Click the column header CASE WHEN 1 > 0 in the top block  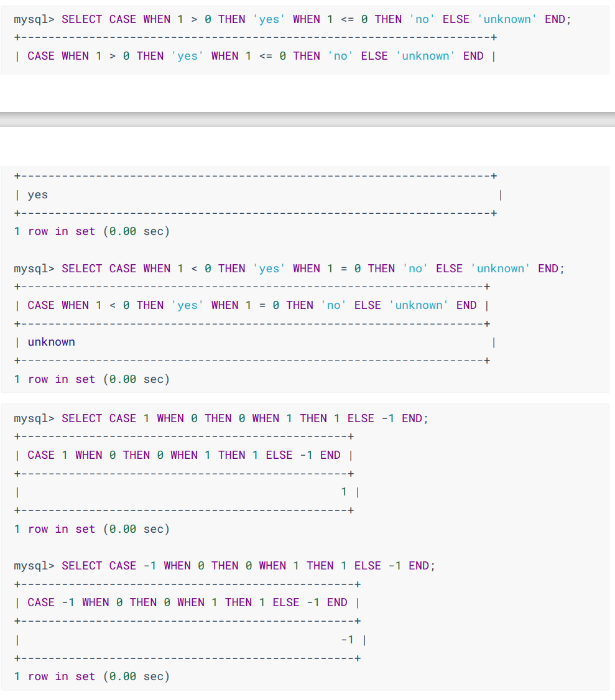[x=256, y=56]
